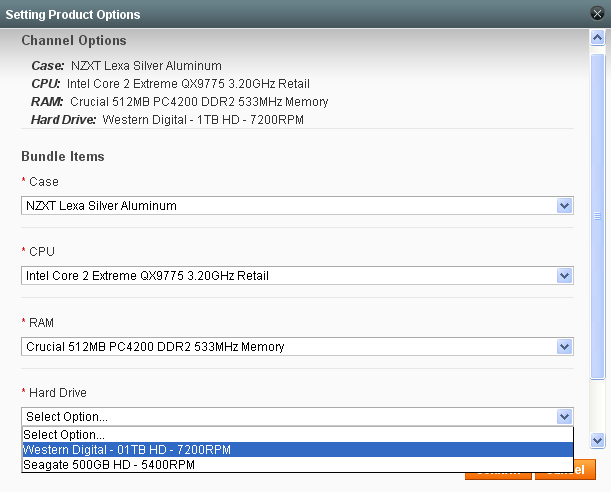Click the scrollbar down arrow
The width and height of the screenshot is (612, 492).
click(x=598, y=440)
